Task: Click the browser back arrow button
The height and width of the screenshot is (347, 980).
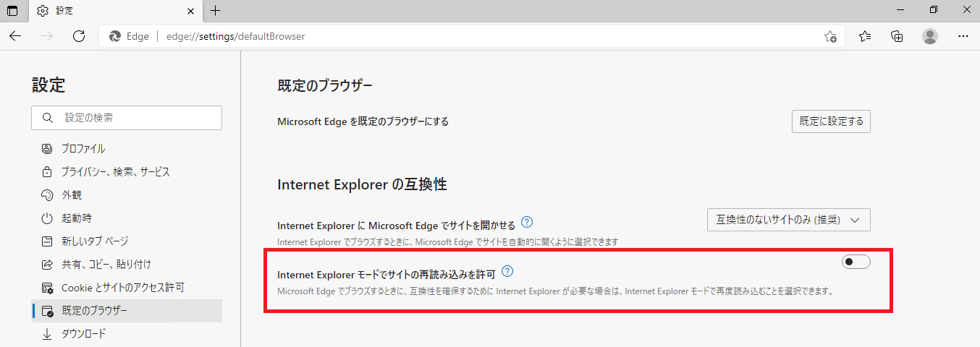Action: tap(15, 36)
